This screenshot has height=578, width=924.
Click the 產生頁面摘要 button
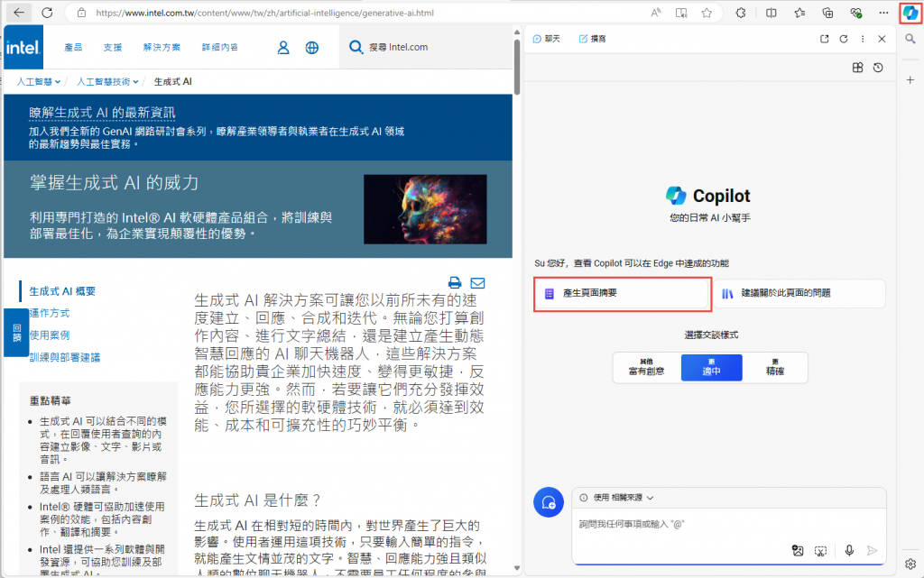click(623, 293)
